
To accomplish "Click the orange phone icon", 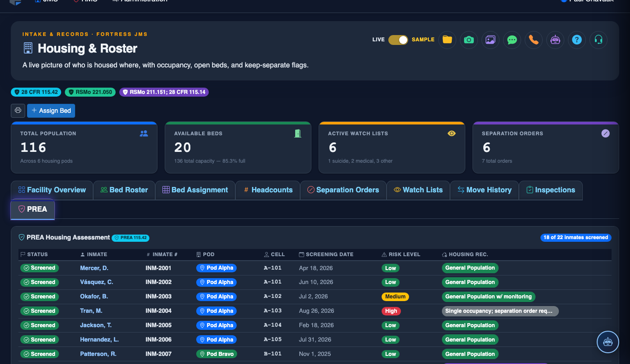I will (533, 40).
